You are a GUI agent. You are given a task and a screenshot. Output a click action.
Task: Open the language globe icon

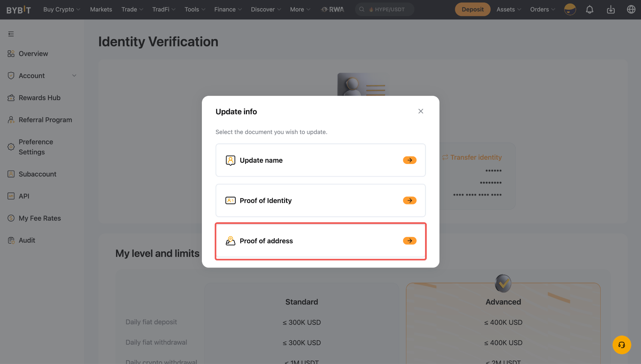(631, 9)
